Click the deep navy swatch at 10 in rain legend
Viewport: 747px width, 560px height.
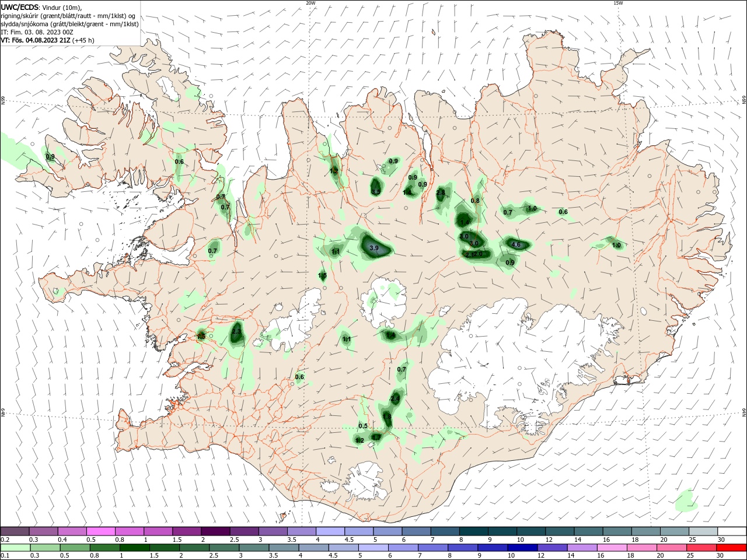click(522, 548)
